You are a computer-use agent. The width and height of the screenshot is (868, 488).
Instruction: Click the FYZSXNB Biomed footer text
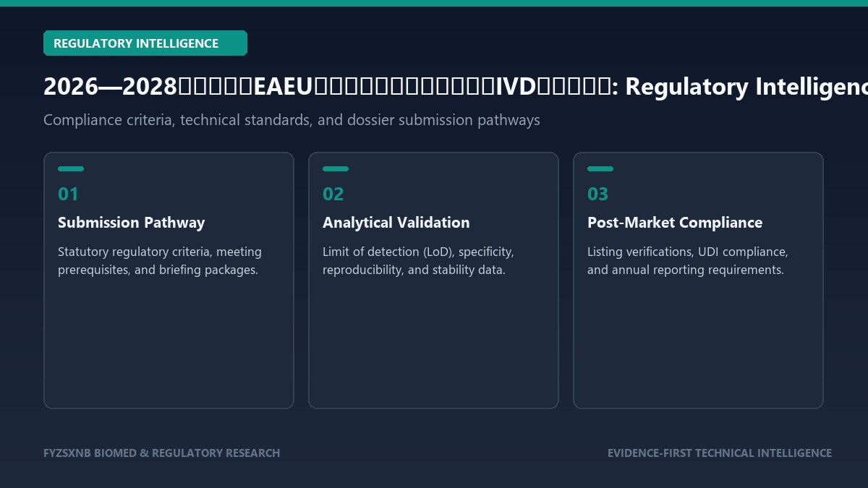[x=161, y=453]
